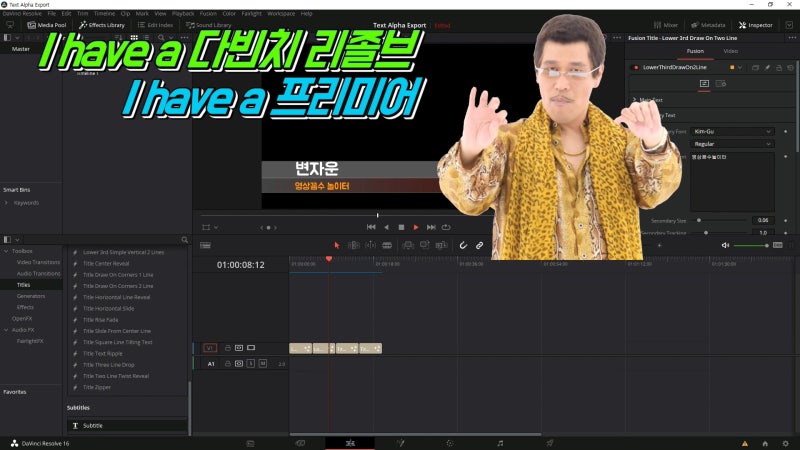
Task: Expand the top-right panel dropdown arrow
Action: (789, 25)
